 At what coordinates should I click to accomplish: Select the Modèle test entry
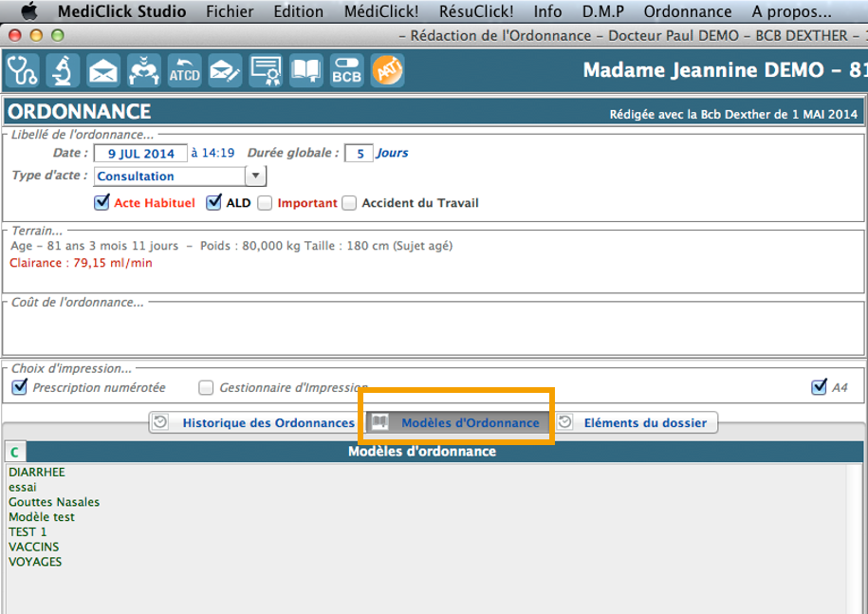click(x=42, y=517)
